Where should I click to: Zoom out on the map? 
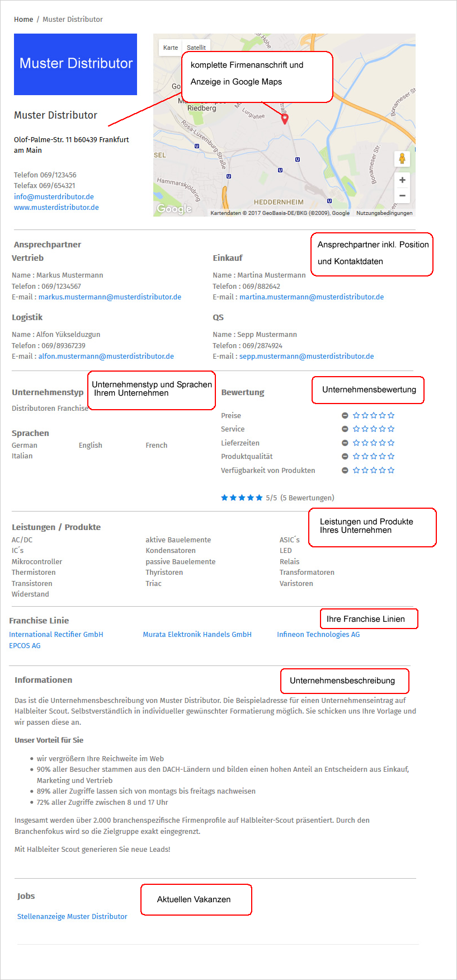click(402, 195)
